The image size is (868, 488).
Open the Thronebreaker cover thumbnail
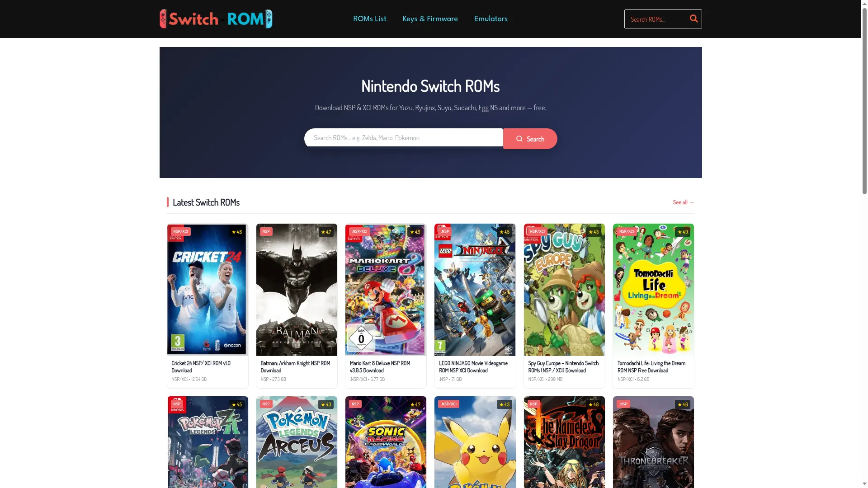click(x=653, y=442)
